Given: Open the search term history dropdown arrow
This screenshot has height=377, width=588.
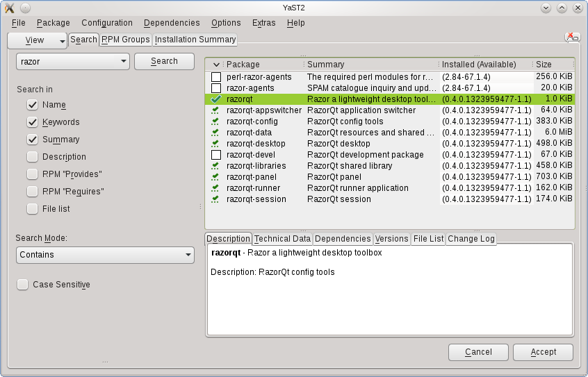Looking at the screenshot, I should pos(124,62).
